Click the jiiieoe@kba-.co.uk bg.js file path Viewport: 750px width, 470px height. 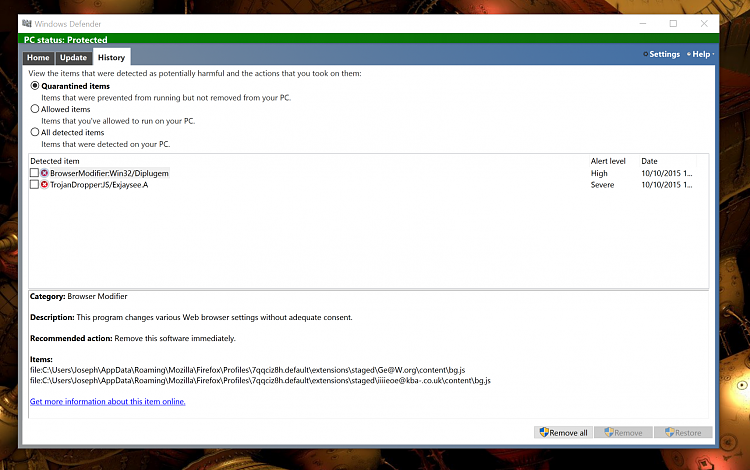pyautogui.click(x=260, y=380)
